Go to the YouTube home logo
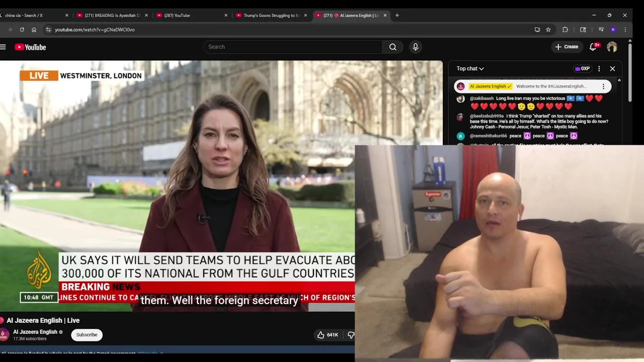 coord(30,47)
